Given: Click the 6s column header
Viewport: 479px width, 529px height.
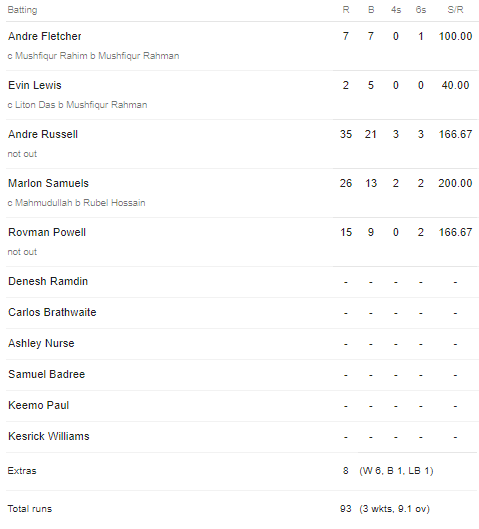Looking at the screenshot, I should point(421,10).
